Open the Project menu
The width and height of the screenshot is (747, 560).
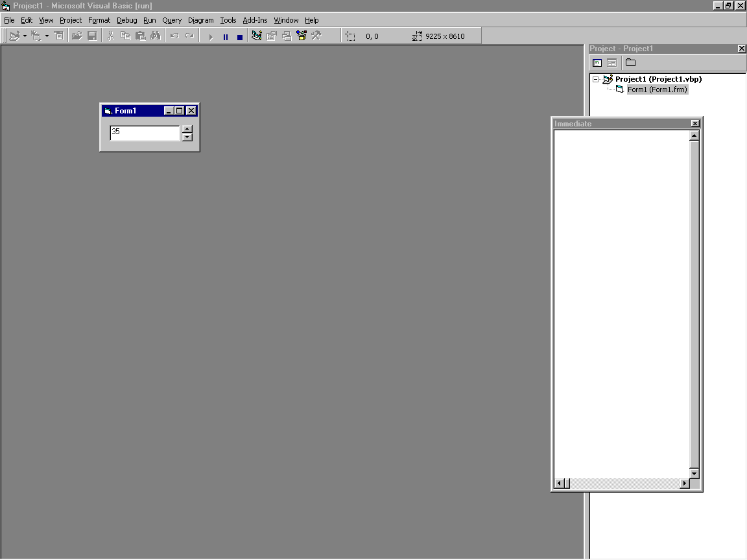click(71, 20)
